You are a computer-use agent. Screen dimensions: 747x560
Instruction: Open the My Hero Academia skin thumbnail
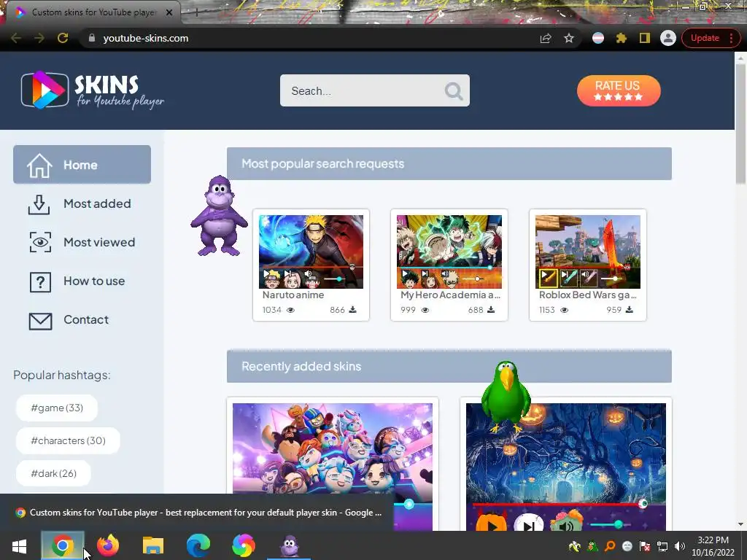(449, 252)
